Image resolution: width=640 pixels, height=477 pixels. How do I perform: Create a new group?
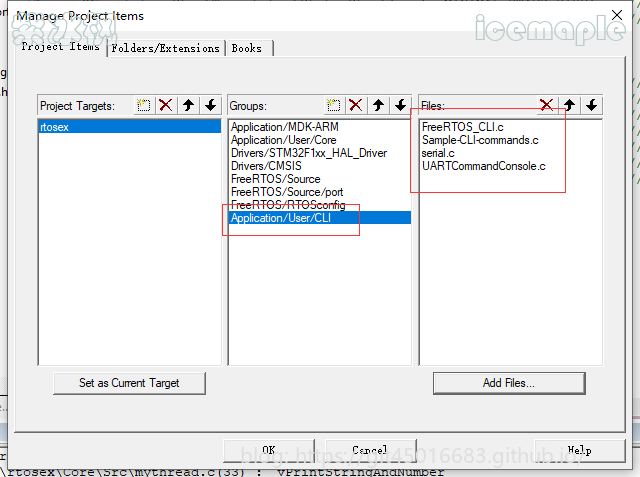click(334, 106)
